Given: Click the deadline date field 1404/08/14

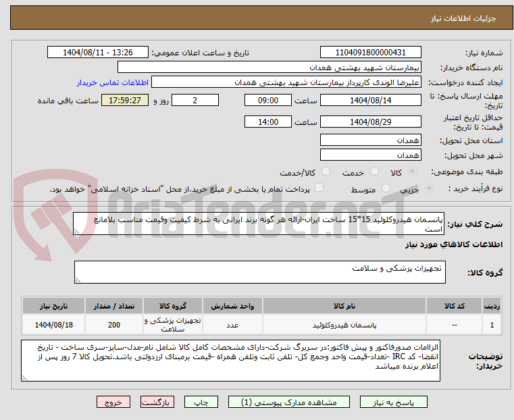Looking at the screenshot, I should click(370, 100).
